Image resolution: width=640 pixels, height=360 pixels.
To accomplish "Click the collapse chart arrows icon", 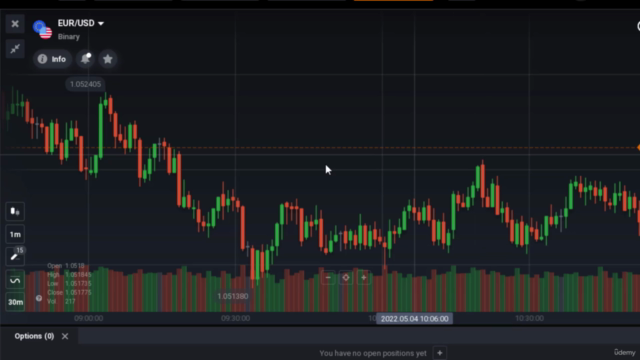I will 15,49.
